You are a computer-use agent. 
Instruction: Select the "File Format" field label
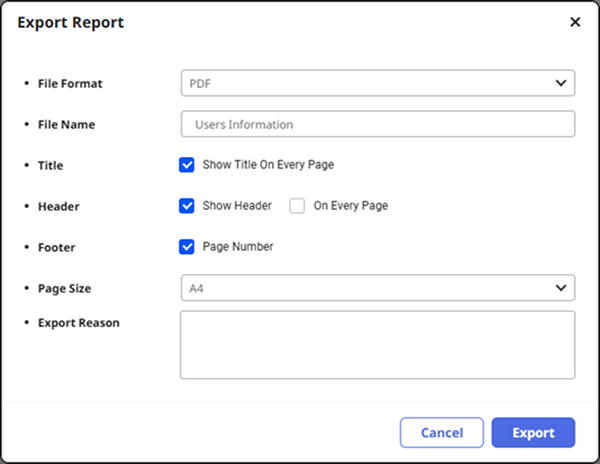coord(70,83)
